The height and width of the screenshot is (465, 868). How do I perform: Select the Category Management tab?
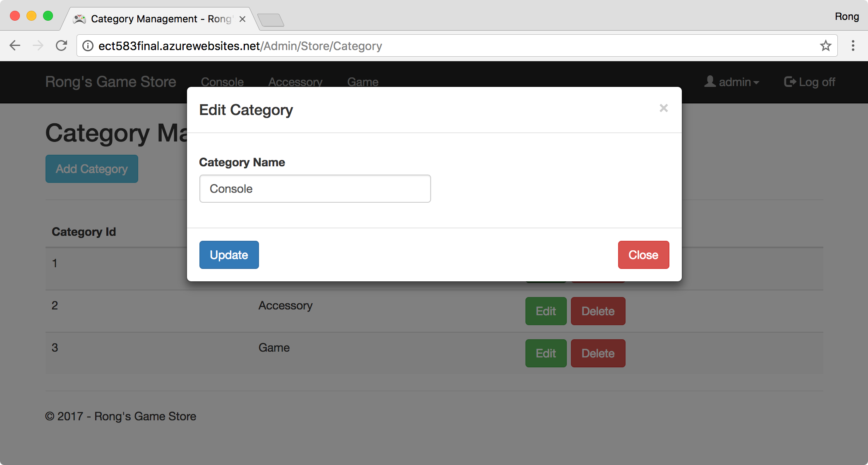(161, 19)
